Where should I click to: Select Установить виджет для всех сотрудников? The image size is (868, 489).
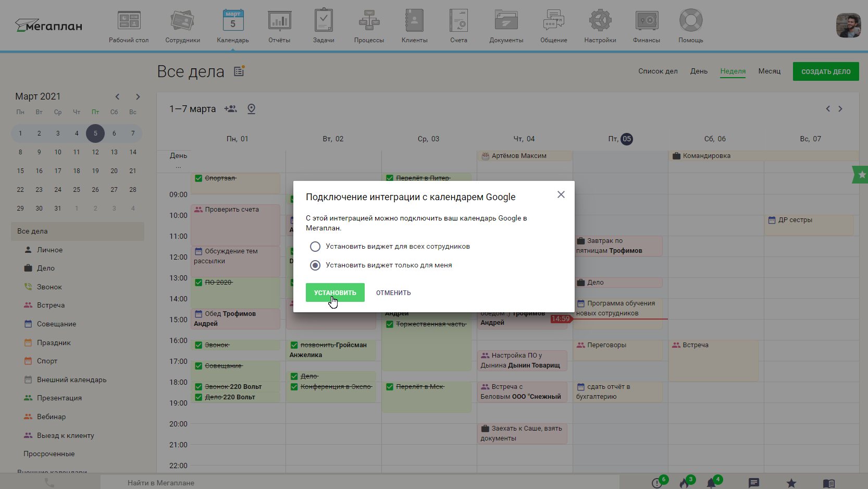315,247
